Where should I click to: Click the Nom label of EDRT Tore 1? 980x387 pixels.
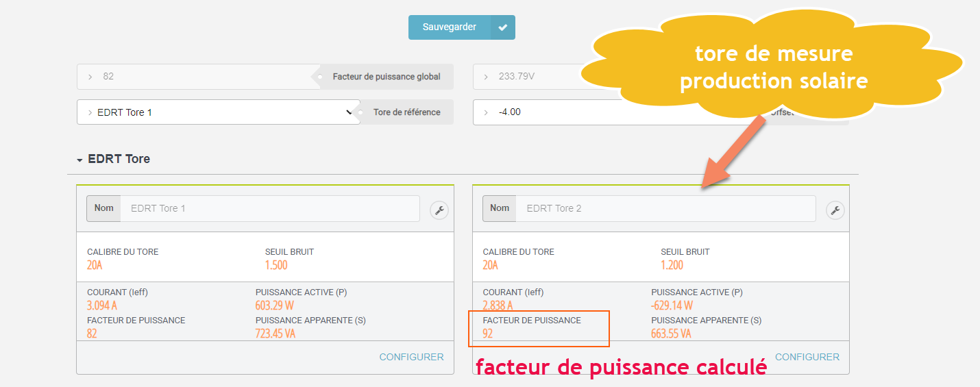coord(104,208)
